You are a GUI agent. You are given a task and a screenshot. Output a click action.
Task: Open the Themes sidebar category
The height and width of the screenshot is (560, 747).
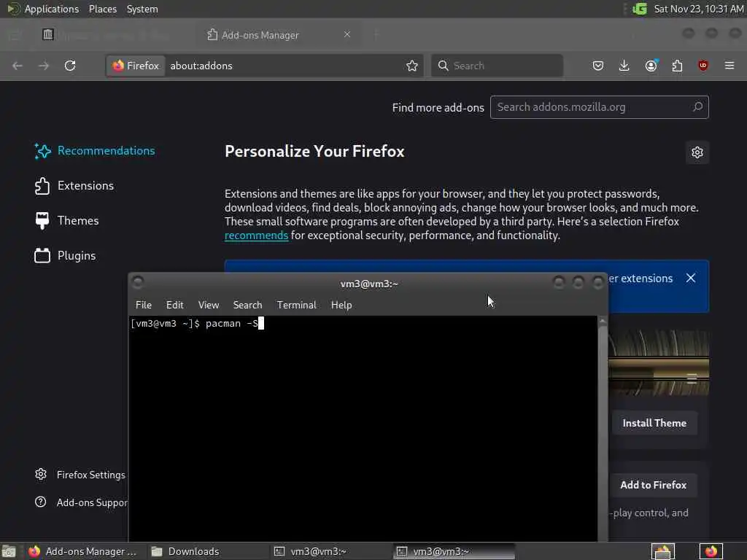pyautogui.click(x=66, y=220)
